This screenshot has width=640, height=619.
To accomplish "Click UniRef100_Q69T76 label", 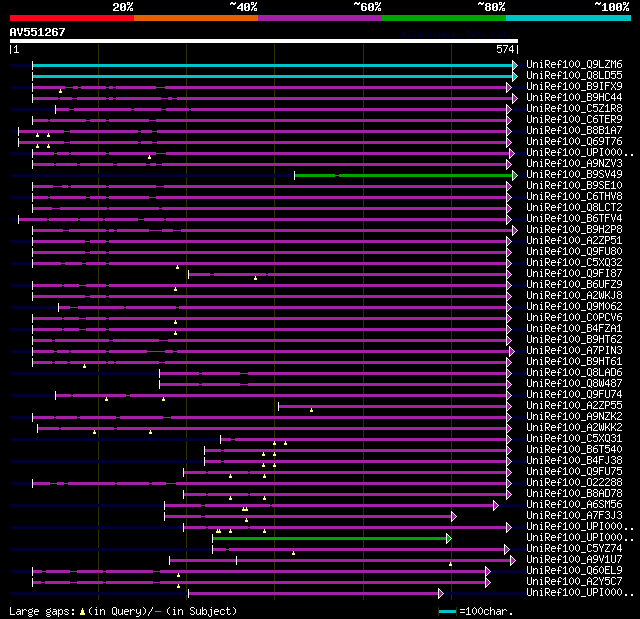I will 574,142.
